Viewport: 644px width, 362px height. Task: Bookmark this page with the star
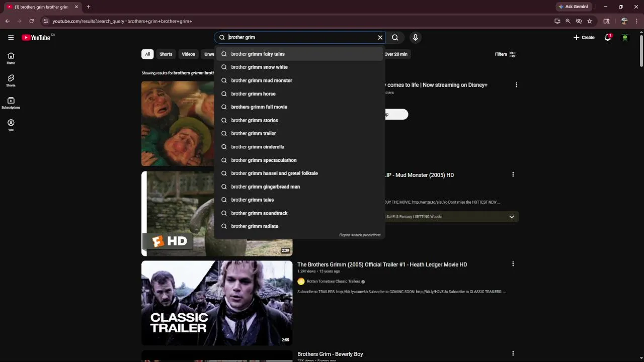(590, 21)
